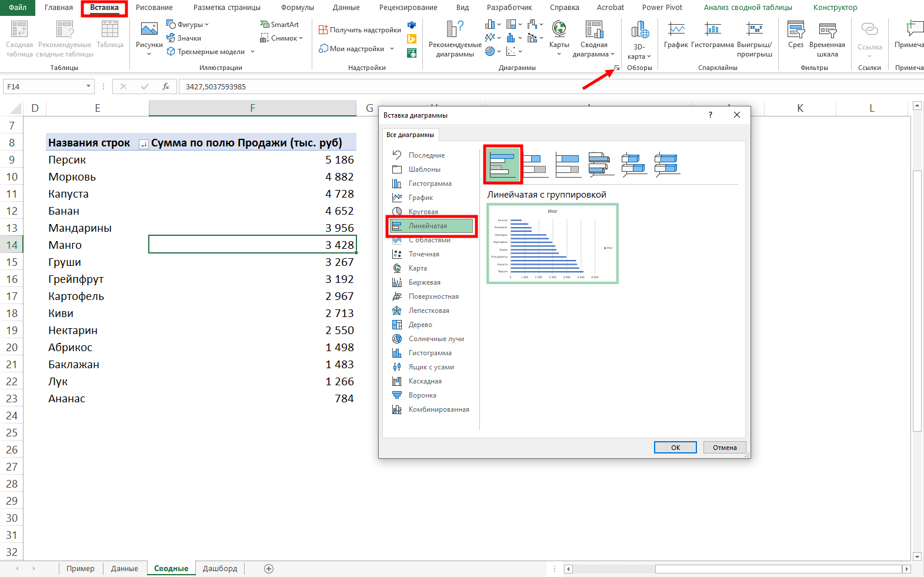Choose Waterfall chart type in list

pos(425,381)
